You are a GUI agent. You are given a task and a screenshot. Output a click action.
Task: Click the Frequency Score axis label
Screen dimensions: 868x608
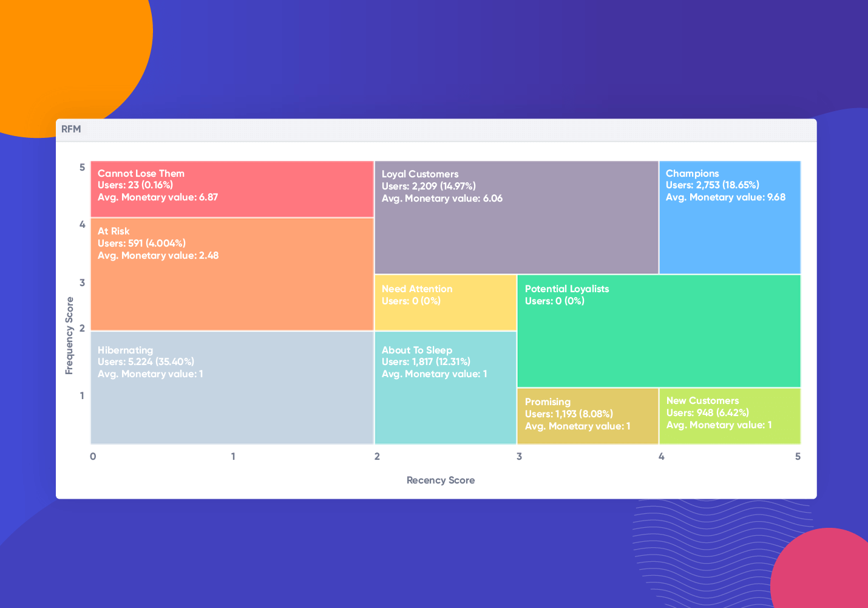69,335
